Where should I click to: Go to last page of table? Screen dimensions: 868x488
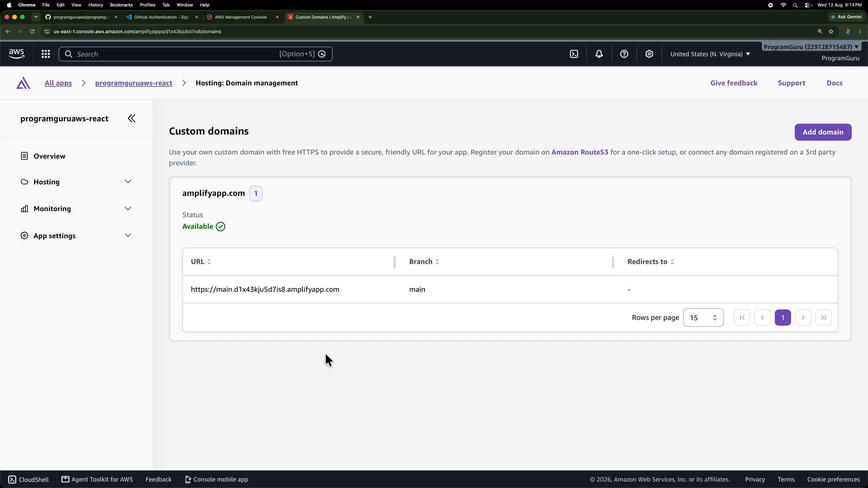click(x=824, y=318)
